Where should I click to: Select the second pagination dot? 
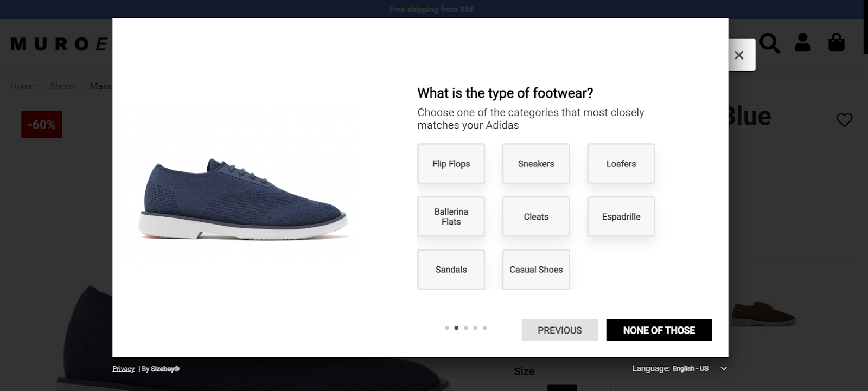(x=456, y=328)
